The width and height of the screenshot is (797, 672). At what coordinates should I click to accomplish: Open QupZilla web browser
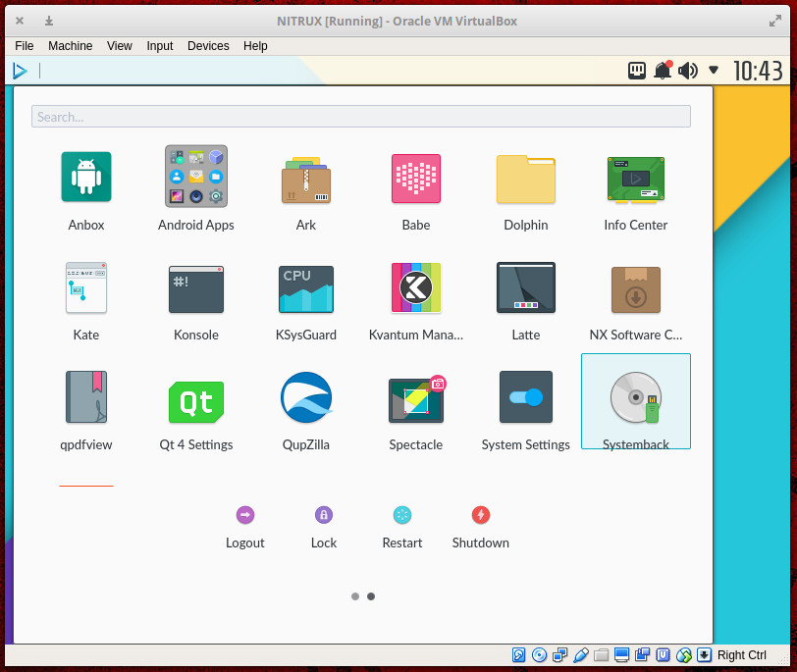[x=306, y=397]
